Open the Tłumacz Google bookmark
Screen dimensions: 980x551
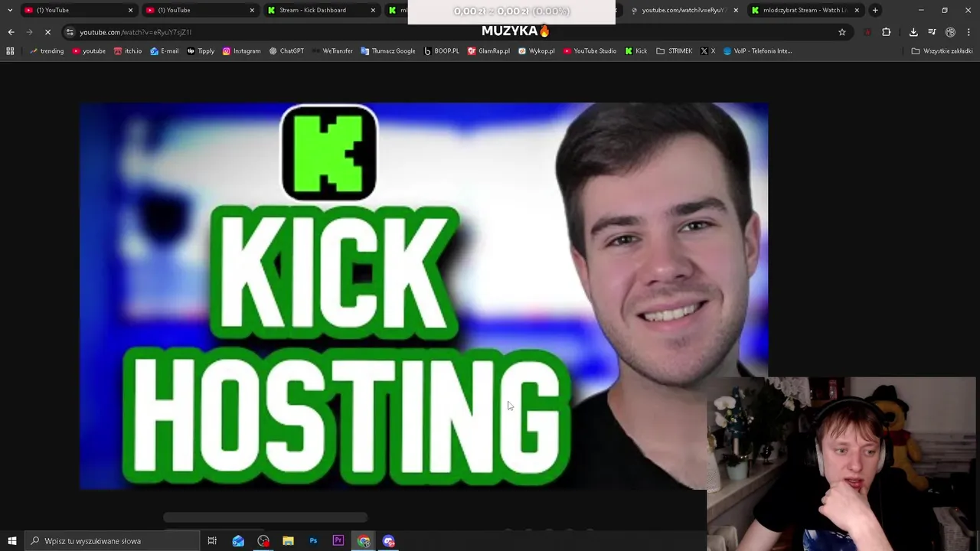[388, 51]
